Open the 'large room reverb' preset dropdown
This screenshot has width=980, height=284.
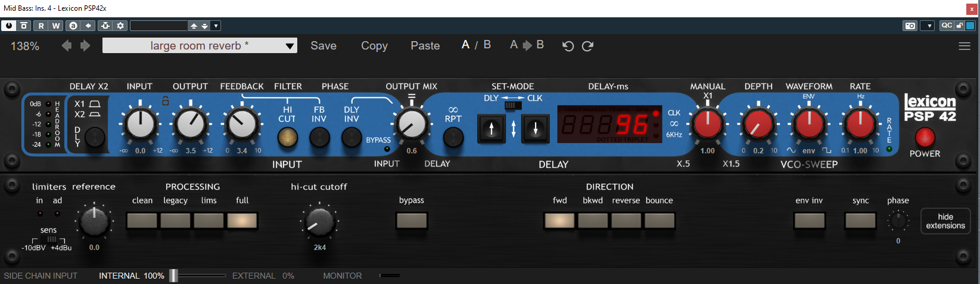coord(200,46)
